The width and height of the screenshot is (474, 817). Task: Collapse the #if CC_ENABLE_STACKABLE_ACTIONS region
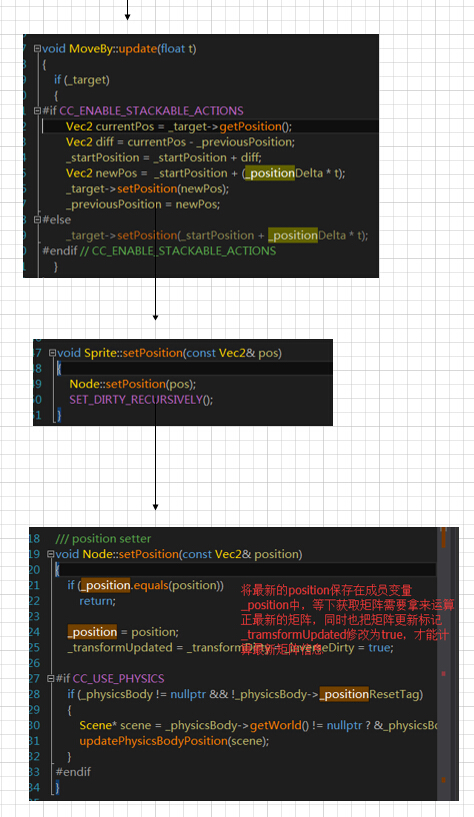[x=37, y=110]
